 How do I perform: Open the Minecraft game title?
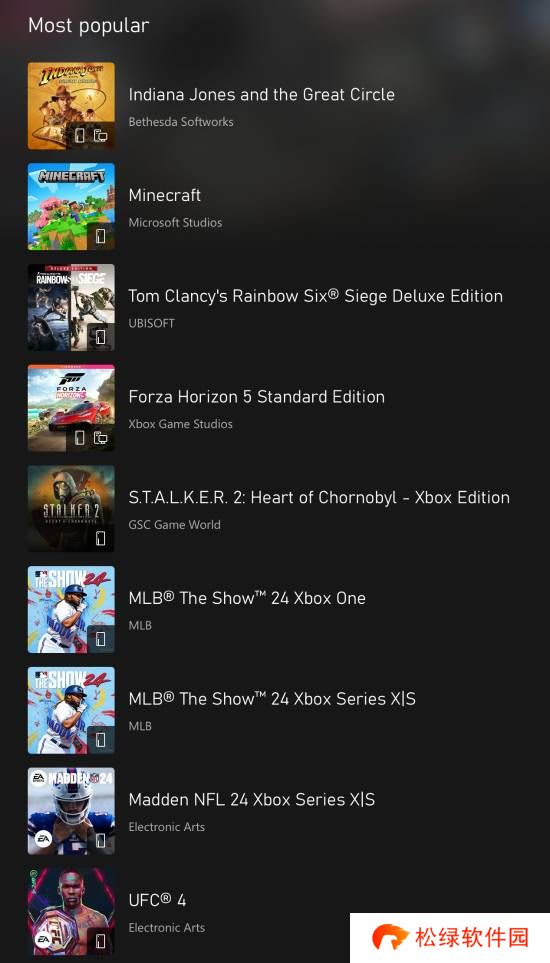pyautogui.click(x=165, y=195)
